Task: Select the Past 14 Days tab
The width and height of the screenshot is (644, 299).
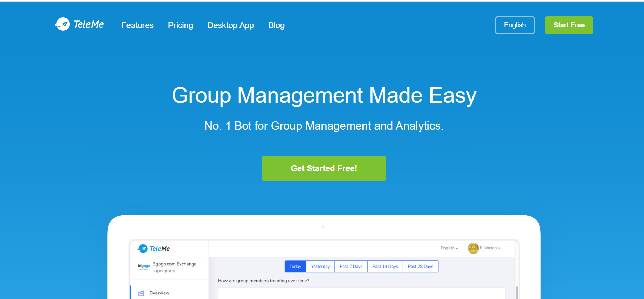Action: 385,266
